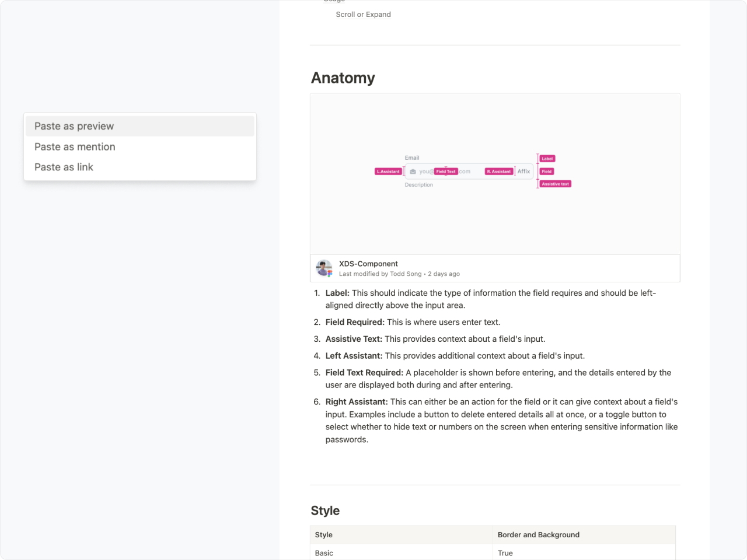Click the Style section heading
This screenshot has height=560, width=747.
coord(325,511)
